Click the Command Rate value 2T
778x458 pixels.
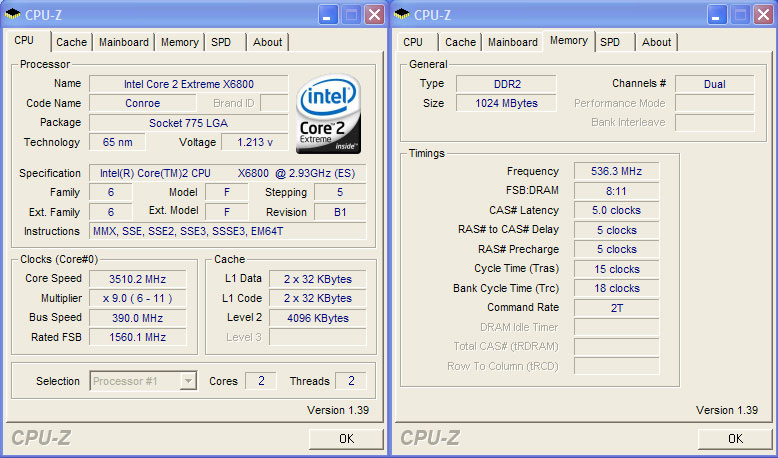coord(616,308)
